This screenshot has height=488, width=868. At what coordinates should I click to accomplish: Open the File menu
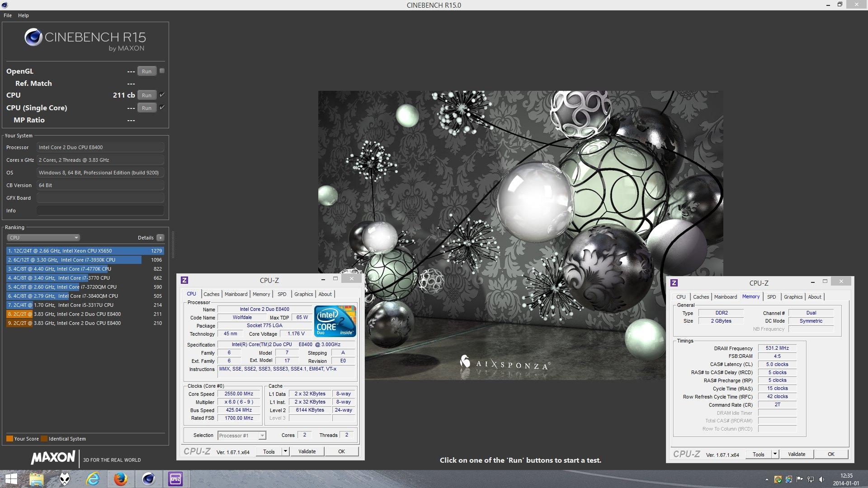pos(8,15)
